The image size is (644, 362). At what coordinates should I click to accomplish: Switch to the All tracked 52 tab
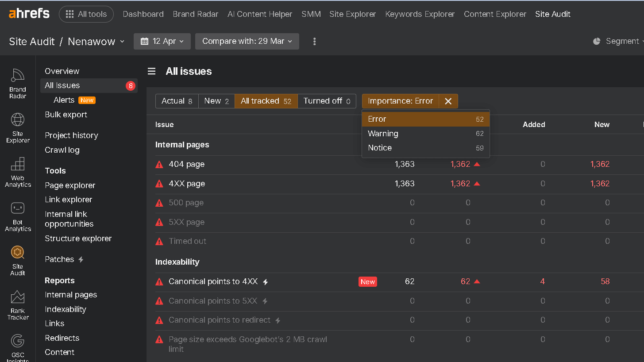click(266, 101)
